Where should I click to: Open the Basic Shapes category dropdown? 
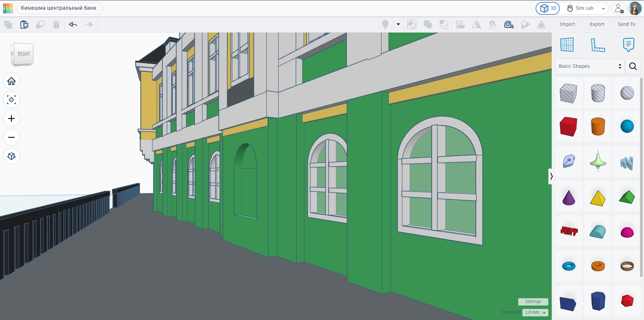point(590,66)
